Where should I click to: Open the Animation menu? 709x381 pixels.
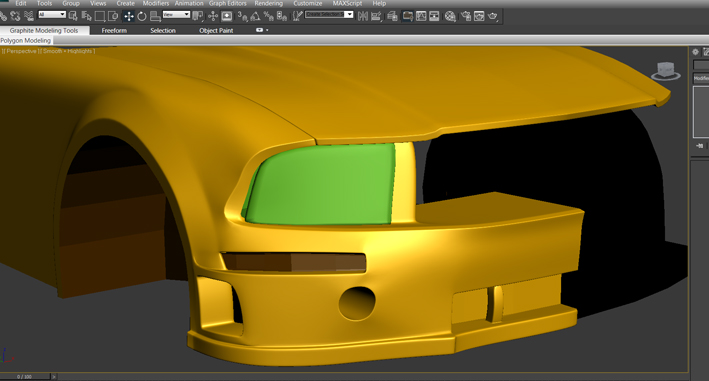coord(189,3)
